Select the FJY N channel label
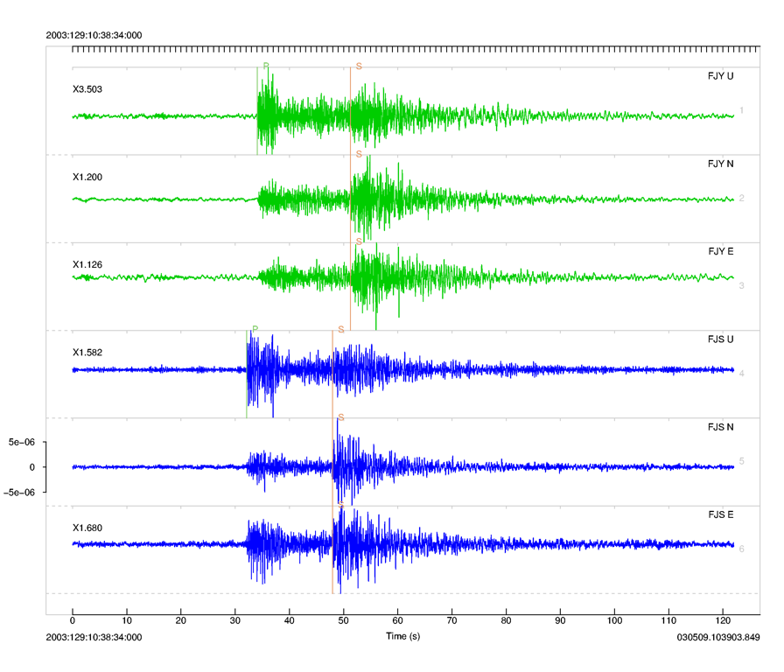 pos(720,164)
